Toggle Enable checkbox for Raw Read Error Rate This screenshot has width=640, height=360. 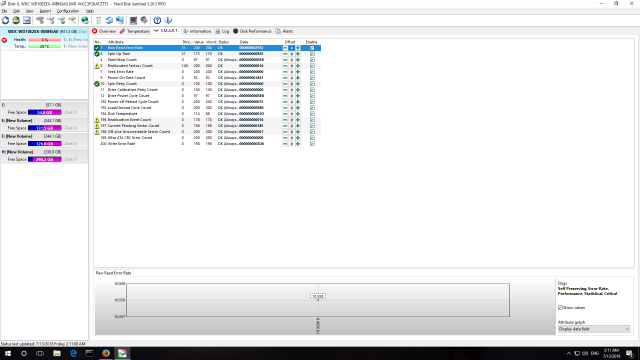pos(312,48)
